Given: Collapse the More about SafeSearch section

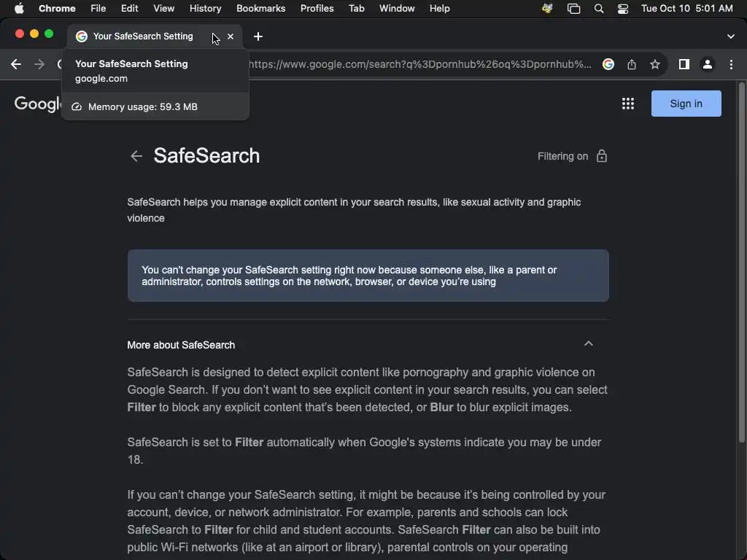Looking at the screenshot, I should [589, 344].
